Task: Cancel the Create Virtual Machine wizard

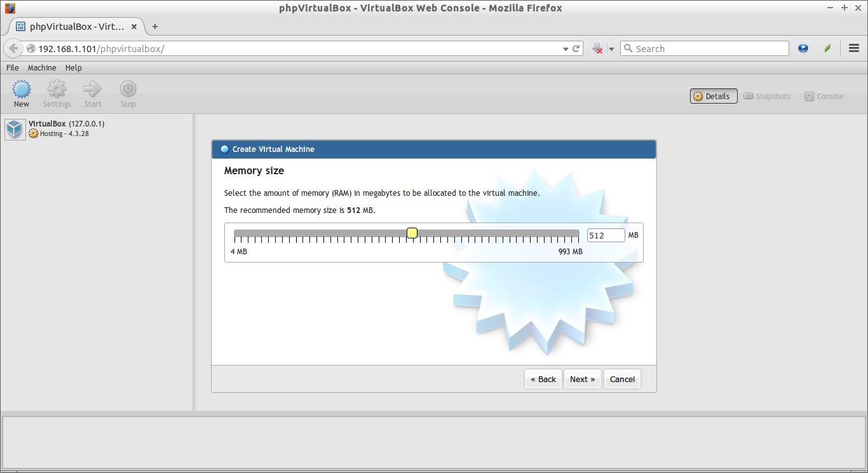Action: (622, 379)
